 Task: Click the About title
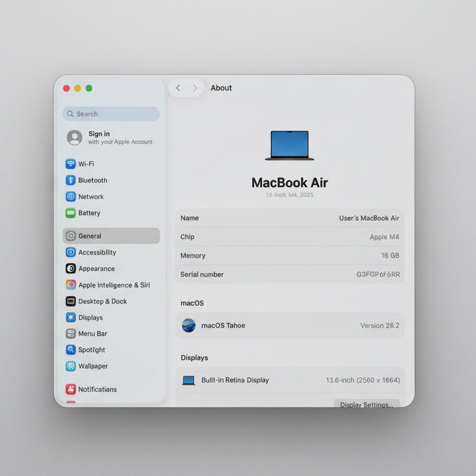click(x=221, y=88)
